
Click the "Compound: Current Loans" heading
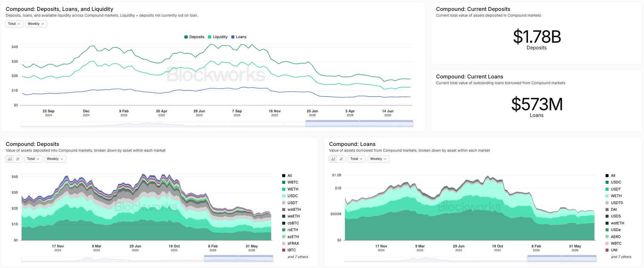pyautogui.click(x=469, y=77)
